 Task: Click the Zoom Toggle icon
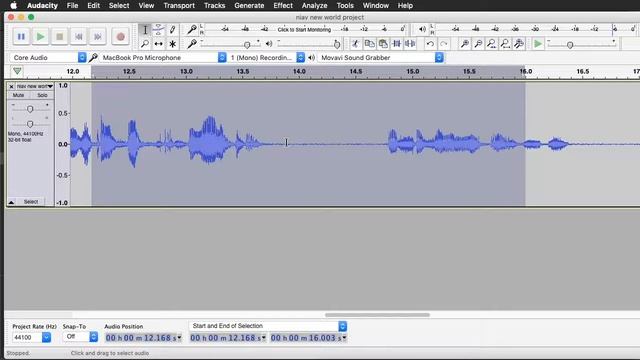pyautogui.click(x=519, y=44)
